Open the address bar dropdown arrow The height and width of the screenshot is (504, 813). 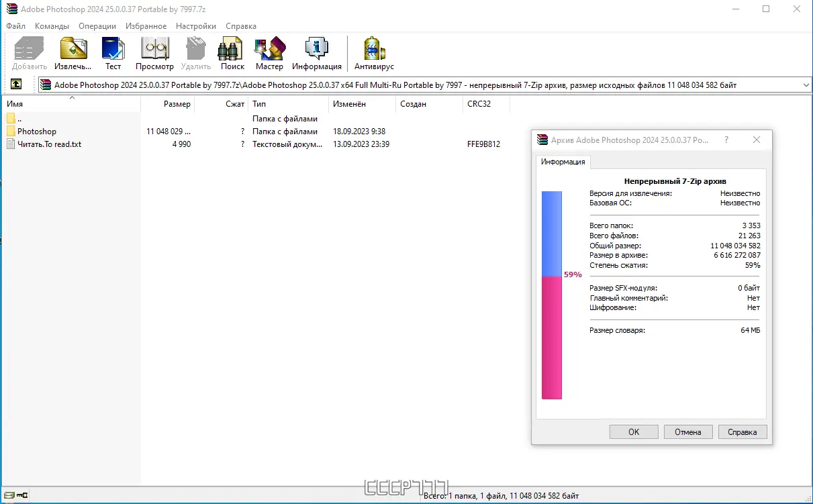pos(806,85)
